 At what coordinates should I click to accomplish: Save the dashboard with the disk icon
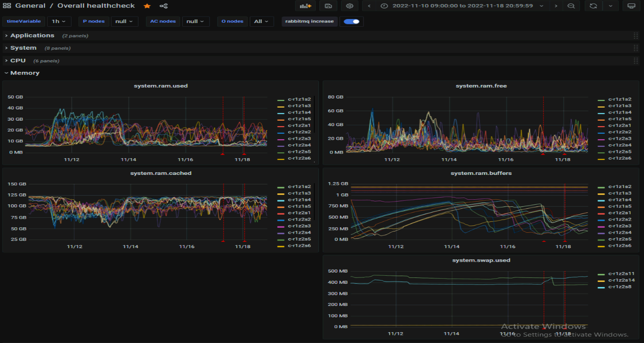click(328, 6)
